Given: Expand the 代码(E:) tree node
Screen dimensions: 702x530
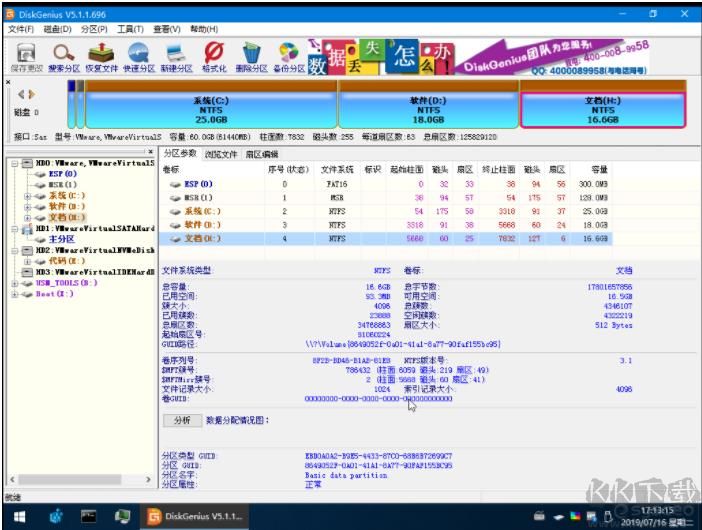Looking at the screenshot, I should (x=27, y=261).
